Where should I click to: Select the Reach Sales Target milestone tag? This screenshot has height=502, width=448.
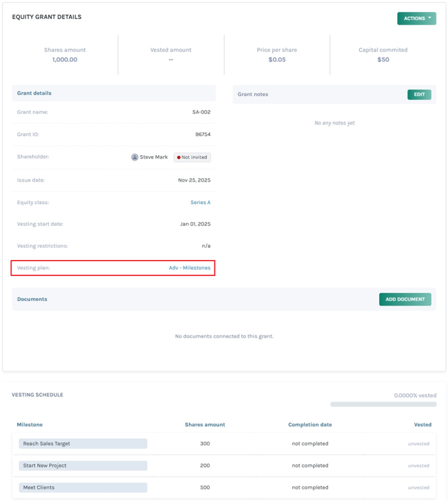tap(83, 444)
